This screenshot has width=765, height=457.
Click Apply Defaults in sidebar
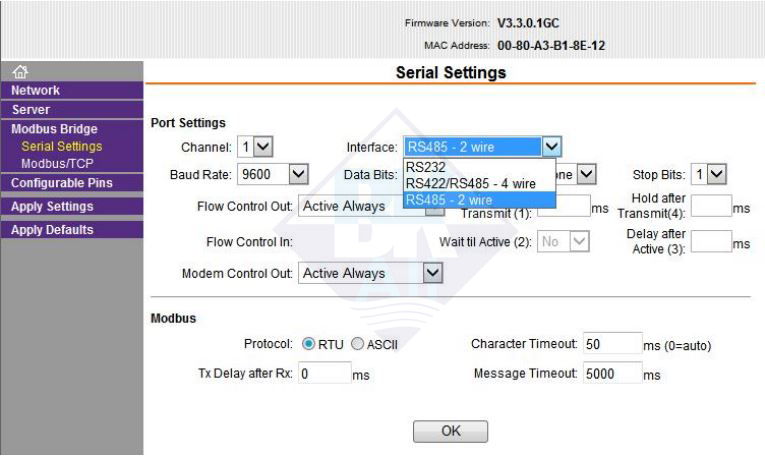click(72, 230)
